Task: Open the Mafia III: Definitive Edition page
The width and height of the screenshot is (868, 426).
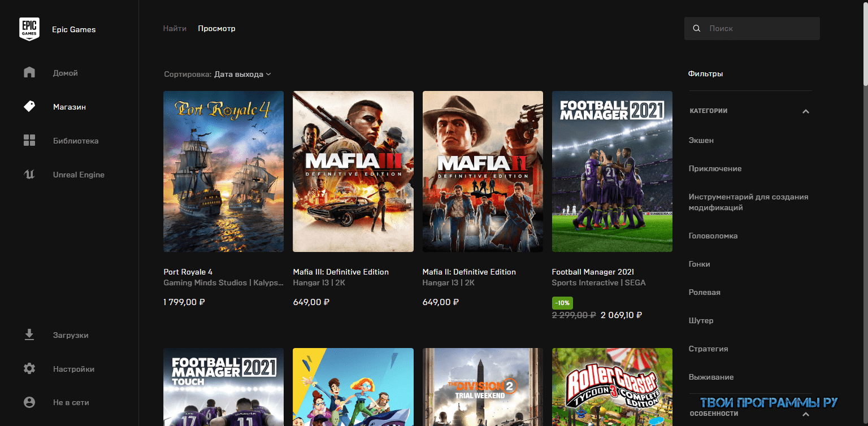Action: click(x=353, y=171)
